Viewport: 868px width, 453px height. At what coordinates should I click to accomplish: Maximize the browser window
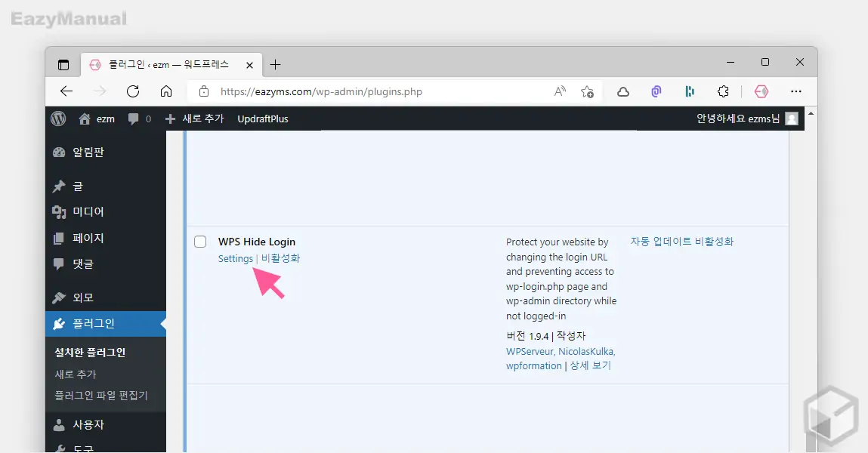point(765,62)
